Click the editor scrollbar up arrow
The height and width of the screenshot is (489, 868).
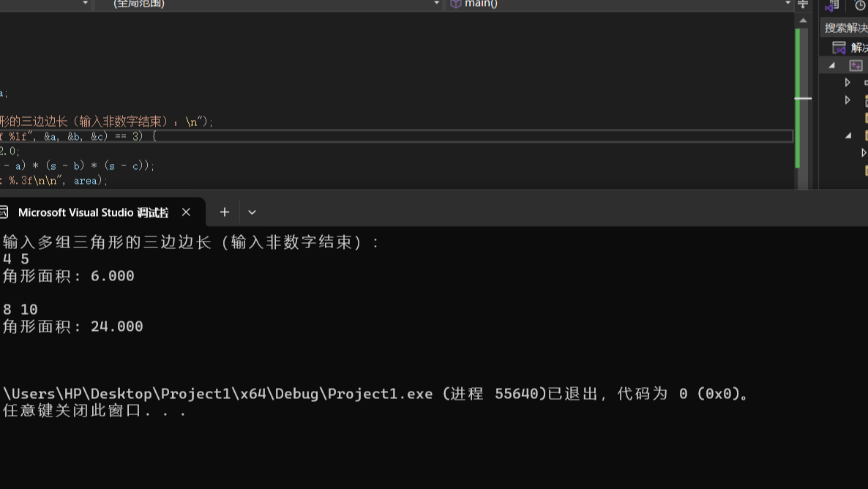click(x=803, y=20)
